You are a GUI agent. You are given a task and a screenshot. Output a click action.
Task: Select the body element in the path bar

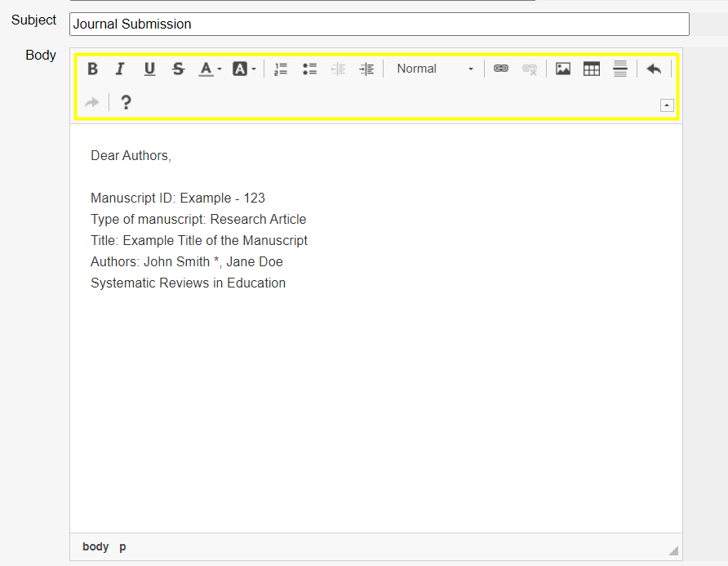point(95,546)
